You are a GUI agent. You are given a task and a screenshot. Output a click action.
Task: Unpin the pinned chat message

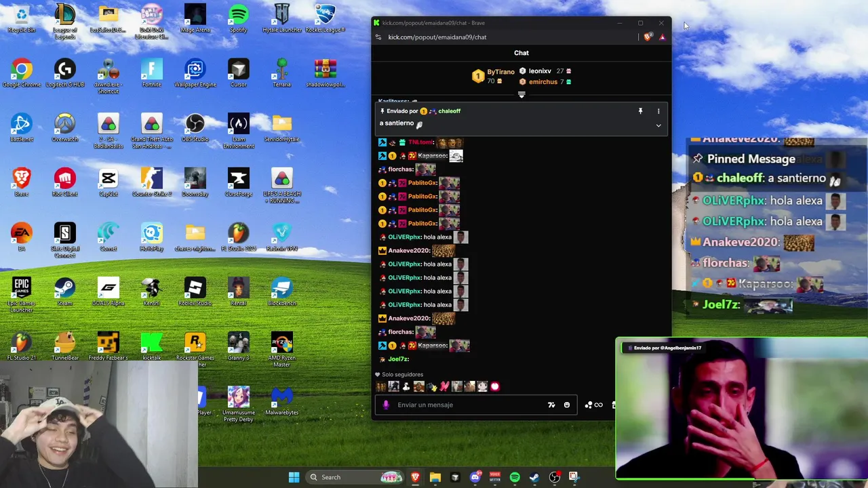coord(640,111)
